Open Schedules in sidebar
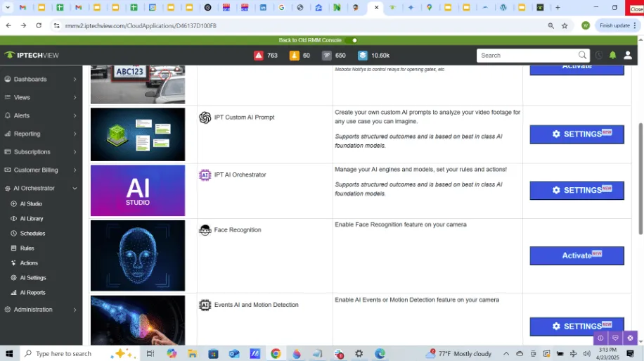This screenshot has width=644, height=361. pos(32,234)
